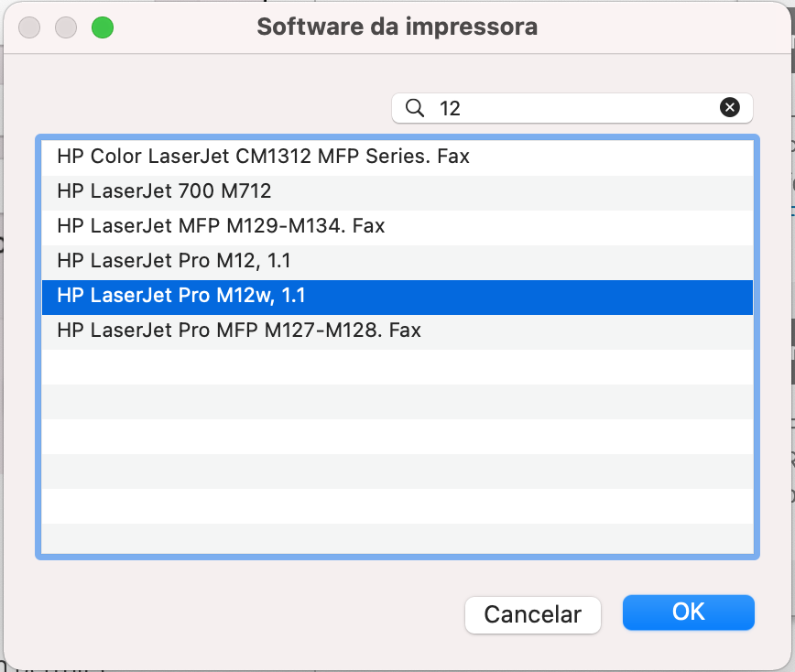Screen dimensions: 795x672
Task: Click empty title bar area right of the title
Action: pyautogui.click(x=659, y=27)
